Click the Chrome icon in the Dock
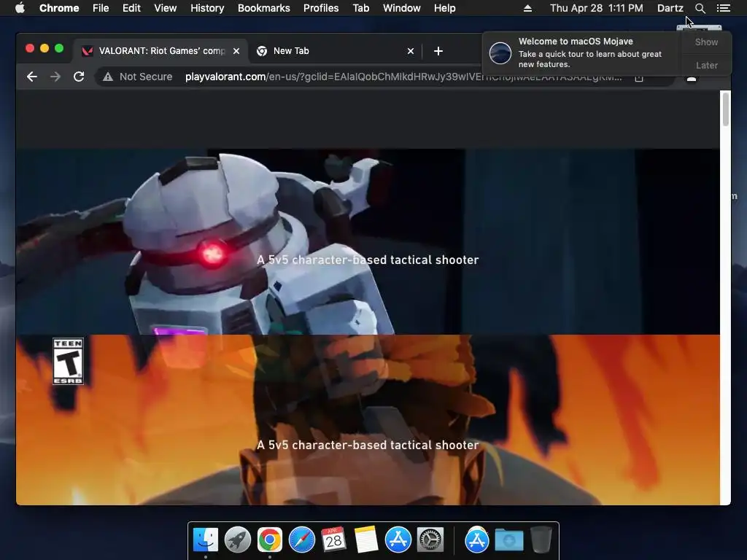The height and width of the screenshot is (560, 747). click(x=270, y=540)
